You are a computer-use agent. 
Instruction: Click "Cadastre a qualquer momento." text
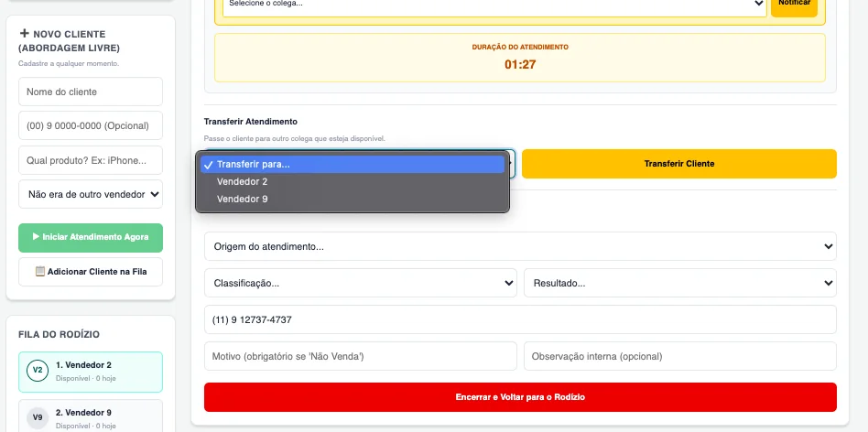(x=69, y=64)
